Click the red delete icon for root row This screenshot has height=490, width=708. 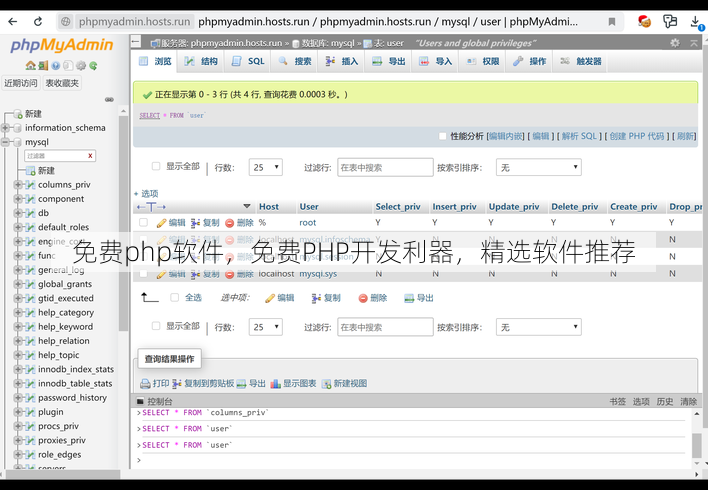click(x=229, y=223)
